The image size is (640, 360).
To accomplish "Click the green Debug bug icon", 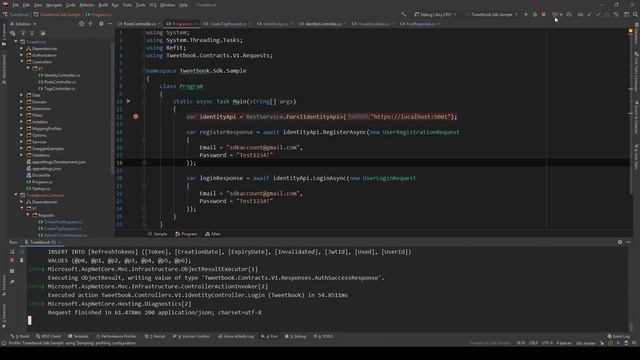I will (x=535, y=14).
